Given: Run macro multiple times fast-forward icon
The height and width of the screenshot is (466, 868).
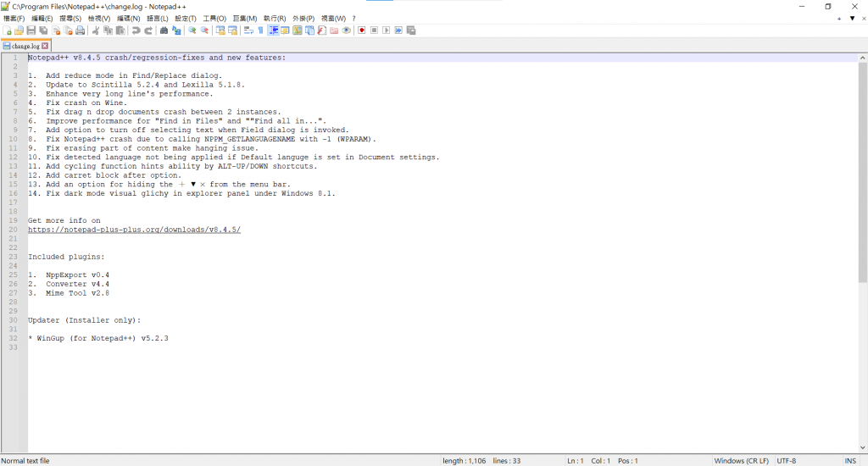Looking at the screenshot, I should 398,31.
